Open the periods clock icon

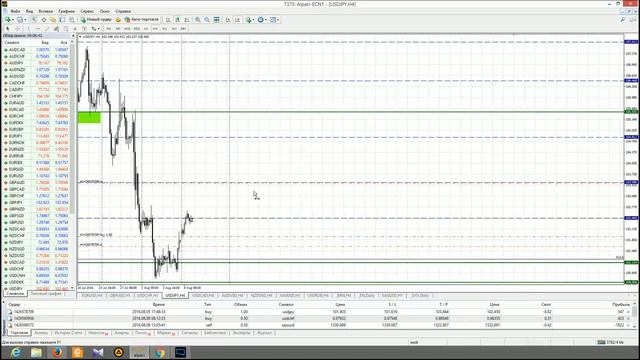point(260,20)
